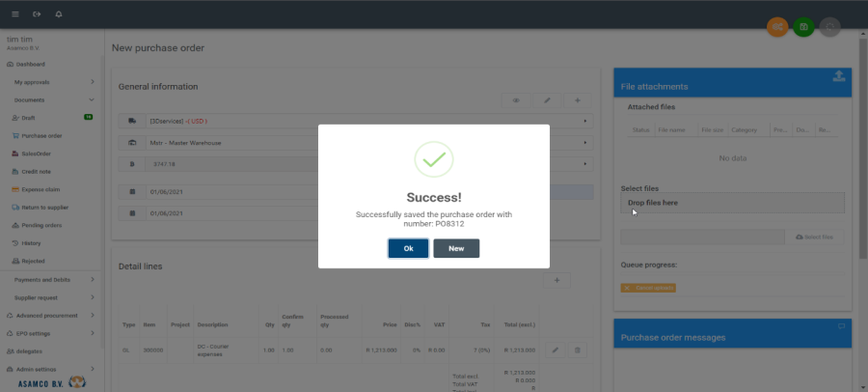
Task: Click the pencil edit icon in General information
Action: tap(547, 99)
